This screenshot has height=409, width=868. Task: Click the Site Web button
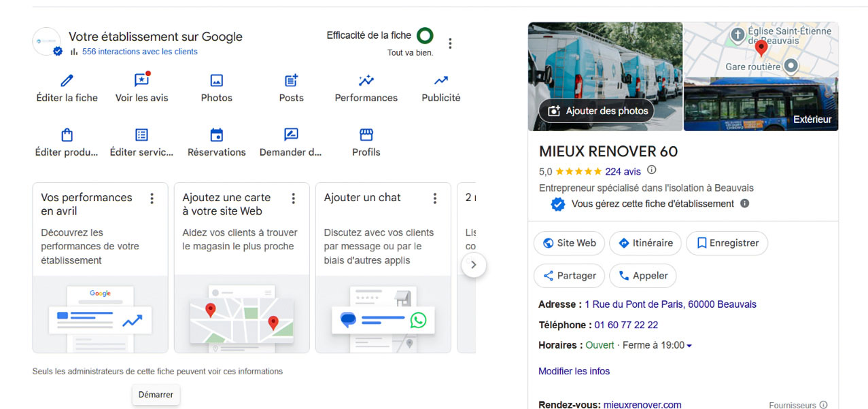(569, 243)
